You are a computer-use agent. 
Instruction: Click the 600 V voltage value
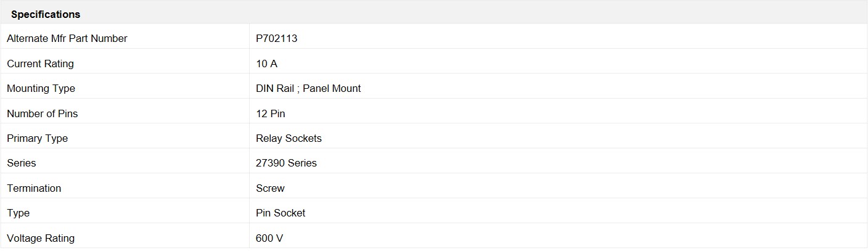click(269, 238)
